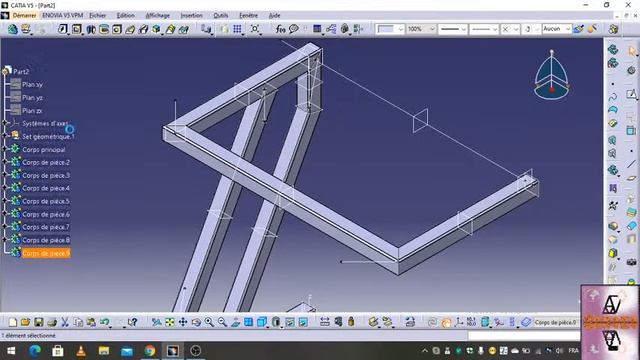Image resolution: width=640 pixels, height=360 pixels.
Task: Open VLC media player from taskbar
Action: click(81, 351)
